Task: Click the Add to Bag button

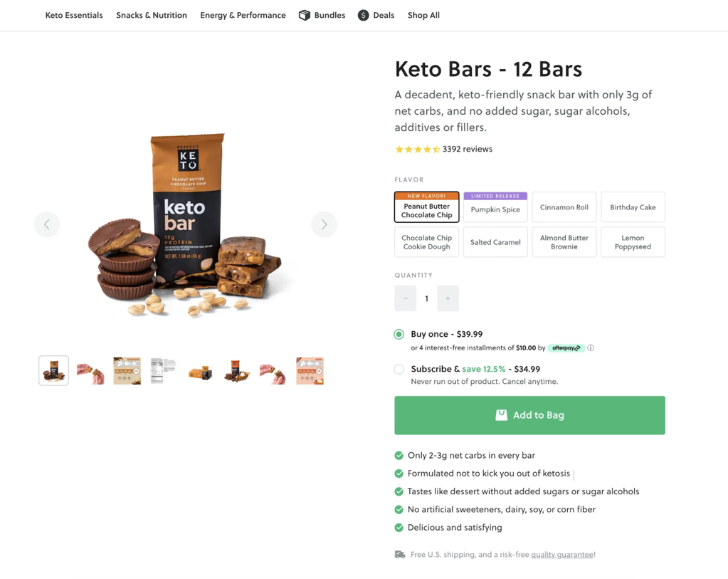Action: tap(529, 416)
